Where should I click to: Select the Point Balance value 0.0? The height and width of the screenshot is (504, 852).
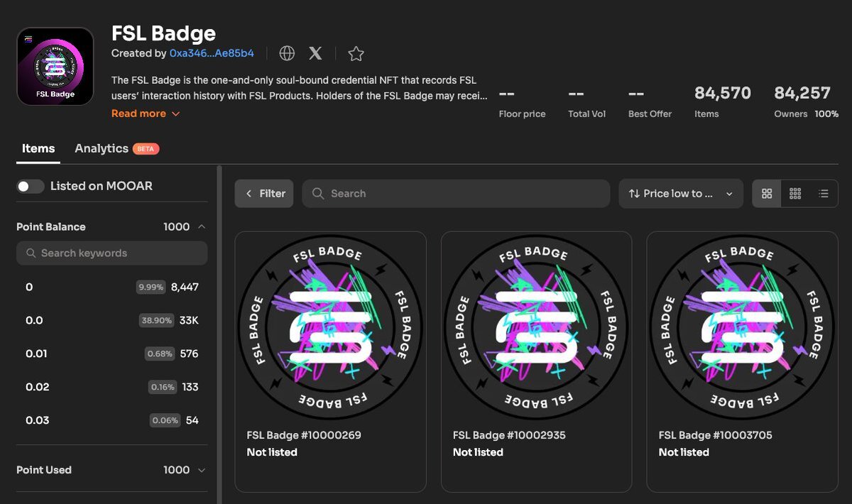(112, 320)
